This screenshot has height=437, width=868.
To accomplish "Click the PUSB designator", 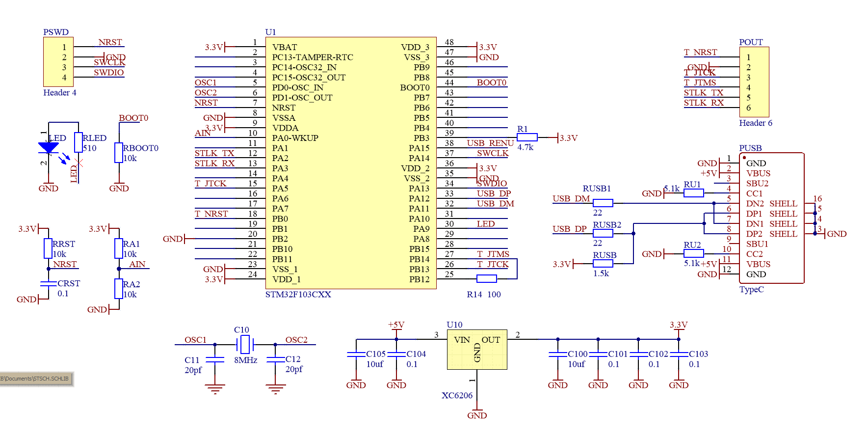I will click(751, 148).
